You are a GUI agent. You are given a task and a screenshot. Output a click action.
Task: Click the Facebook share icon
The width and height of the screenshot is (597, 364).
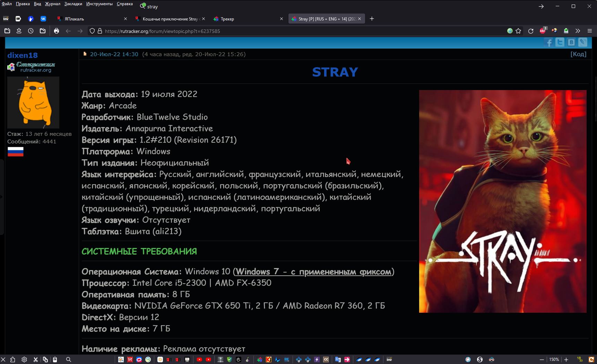(x=548, y=42)
